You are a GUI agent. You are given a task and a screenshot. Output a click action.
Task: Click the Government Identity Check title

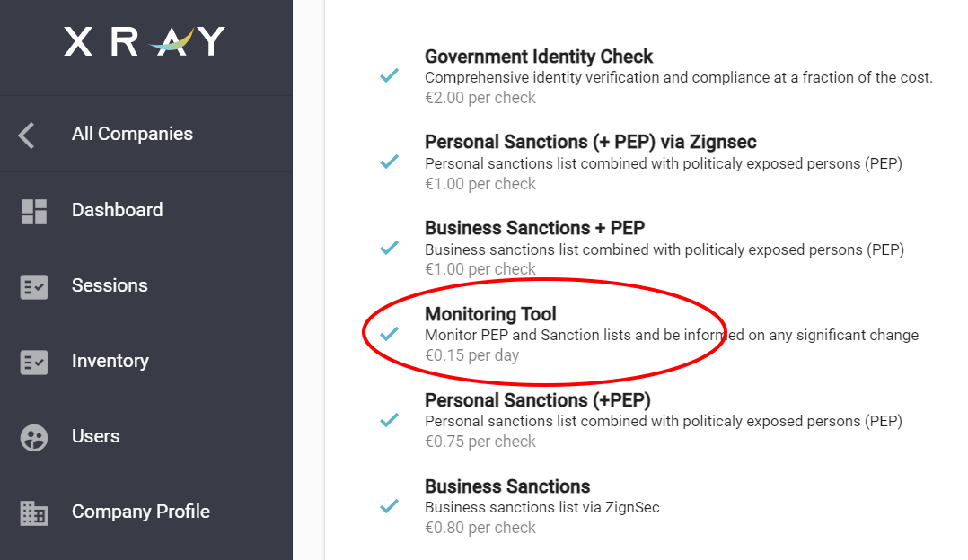tap(539, 57)
